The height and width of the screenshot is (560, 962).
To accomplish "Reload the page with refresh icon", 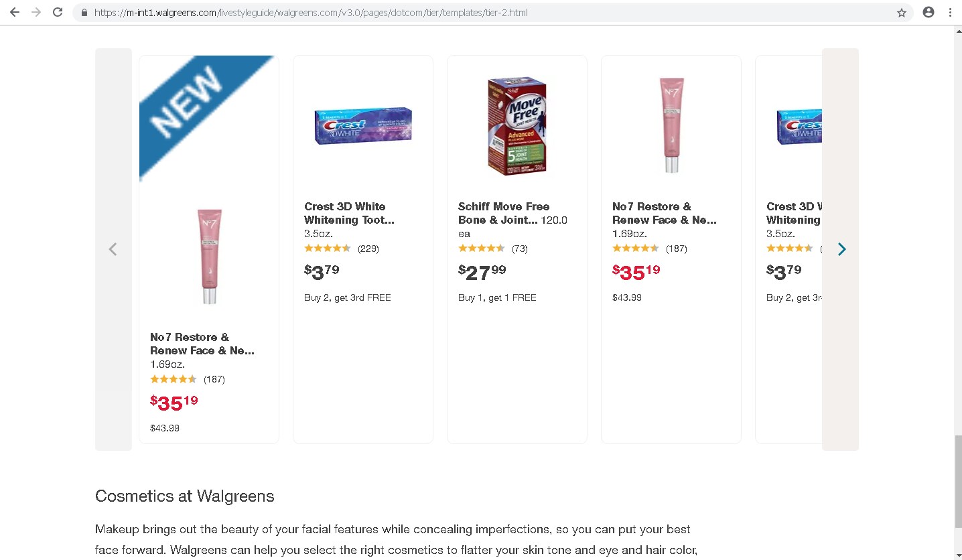I will tap(58, 12).
